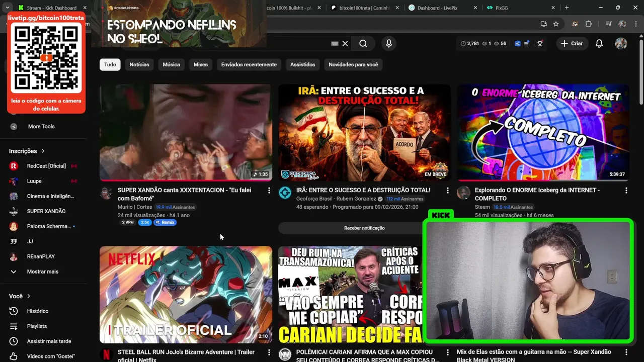The image size is (644, 362).
Task: Select the Música filter chip
Action: [171, 64]
